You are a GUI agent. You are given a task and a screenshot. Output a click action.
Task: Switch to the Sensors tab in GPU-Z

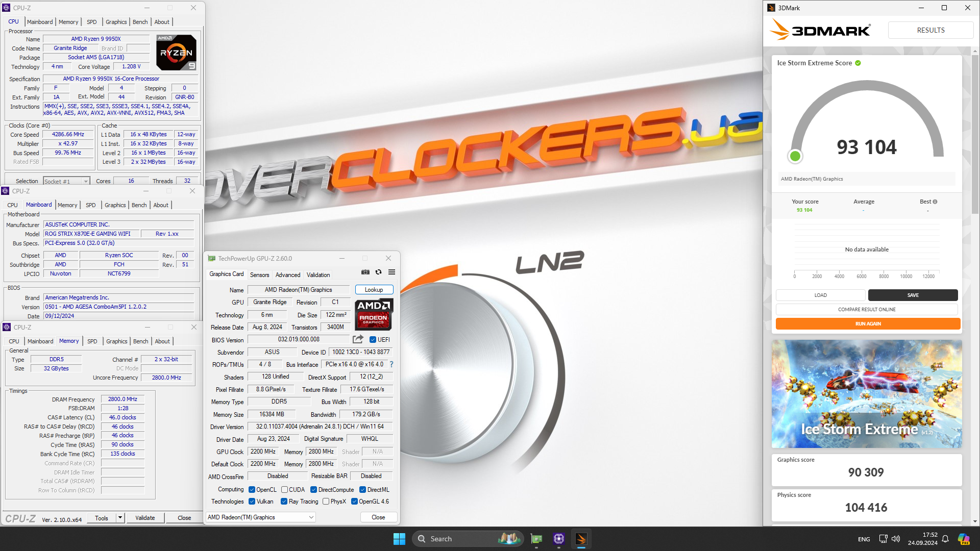tap(259, 275)
